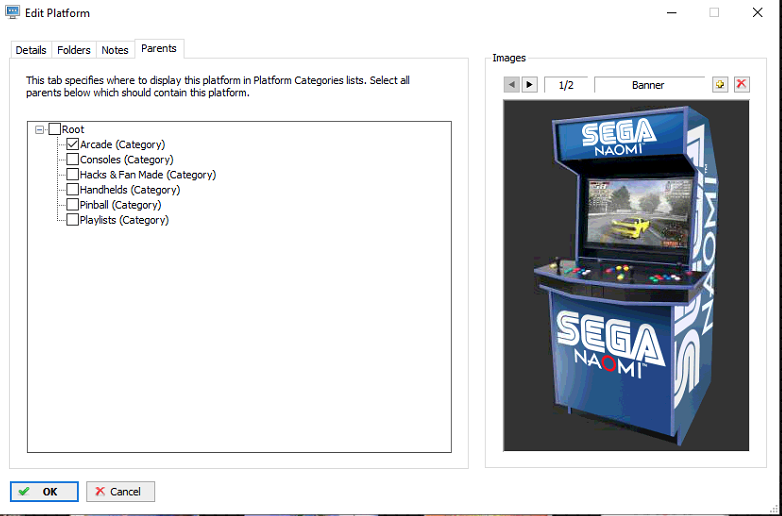Screen dimensions: 782x516
Task: Close the Edit Platform window
Action: click(757, 12)
